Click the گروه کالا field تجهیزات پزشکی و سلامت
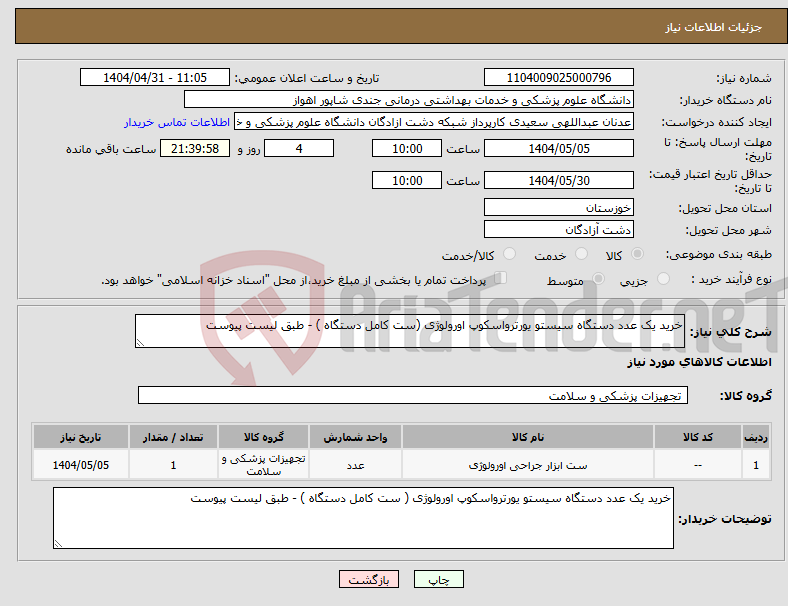Viewport: 788px width, 606px height. [x=413, y=395]
